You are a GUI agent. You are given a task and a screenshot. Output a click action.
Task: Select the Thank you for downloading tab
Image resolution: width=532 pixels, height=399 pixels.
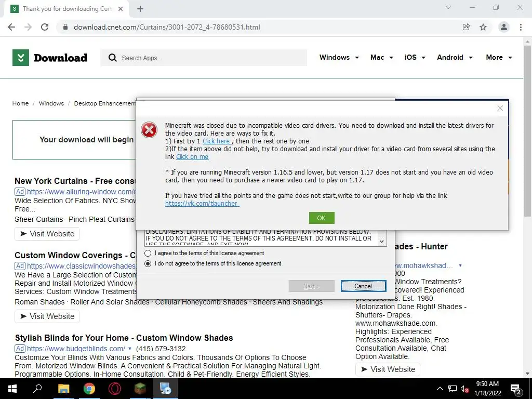coord(66,9)
